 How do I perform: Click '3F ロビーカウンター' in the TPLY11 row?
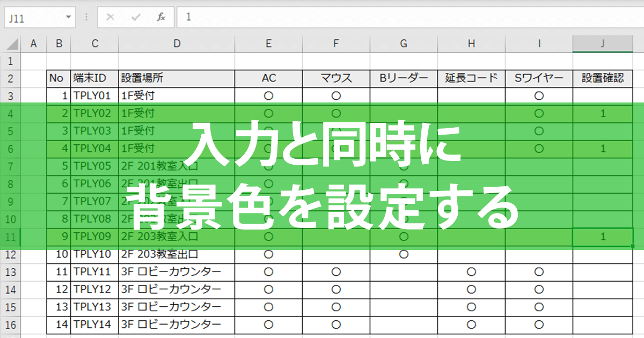click(177, 271)
